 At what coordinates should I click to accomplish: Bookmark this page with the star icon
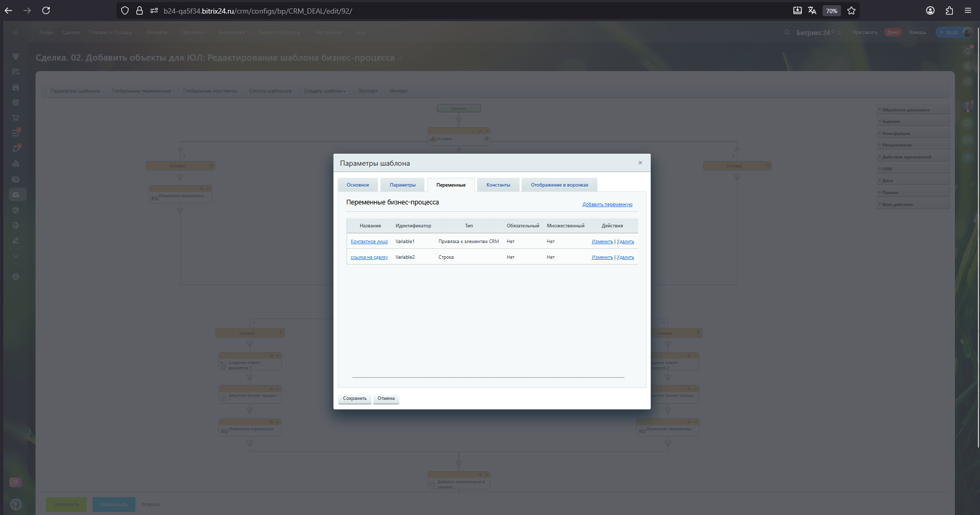tap(851, 10)
